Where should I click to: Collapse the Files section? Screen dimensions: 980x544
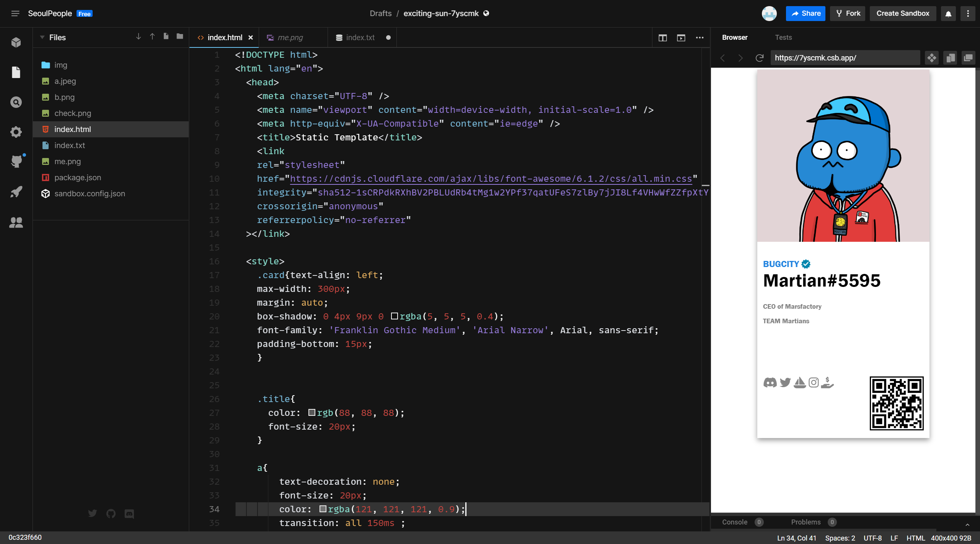coord(42,37)
